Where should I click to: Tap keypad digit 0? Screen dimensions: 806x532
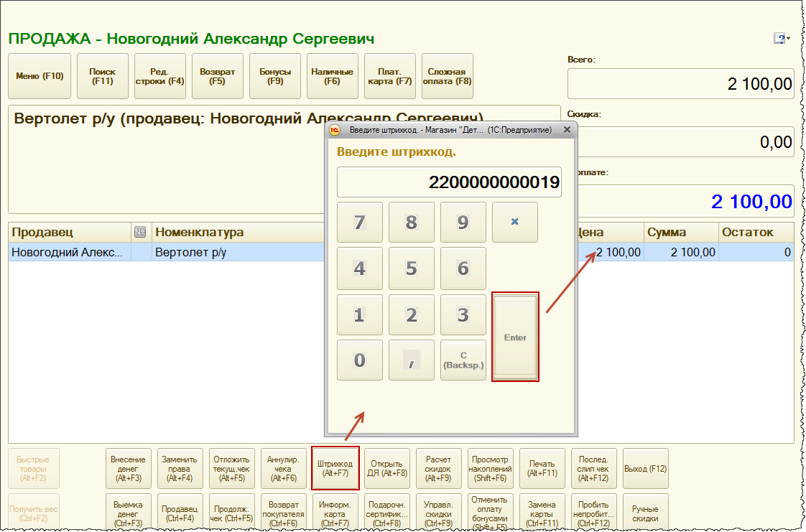click(x=360, y=360)
